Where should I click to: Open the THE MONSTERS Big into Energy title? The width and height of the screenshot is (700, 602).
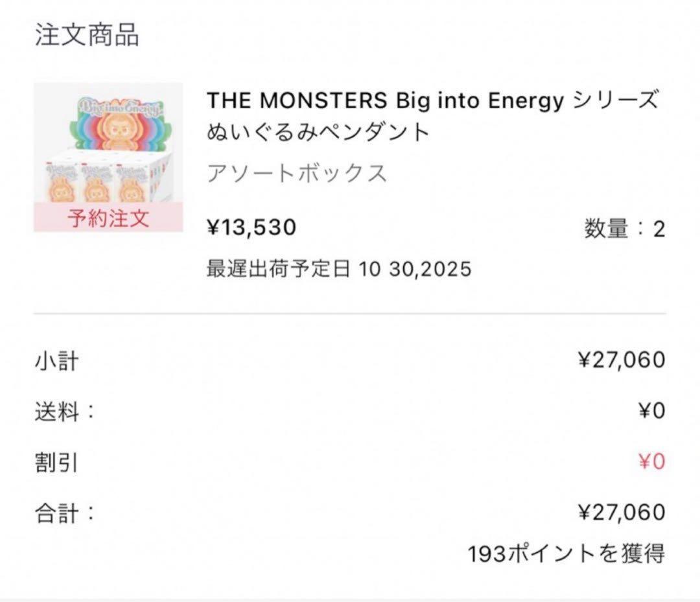pyautogui.click(x=432, y=101)
